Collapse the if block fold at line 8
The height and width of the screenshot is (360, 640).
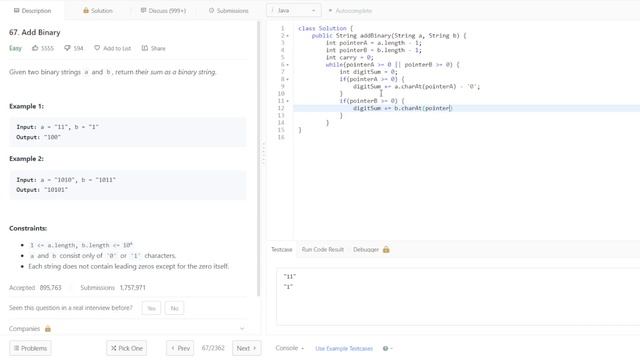point(287,79)
